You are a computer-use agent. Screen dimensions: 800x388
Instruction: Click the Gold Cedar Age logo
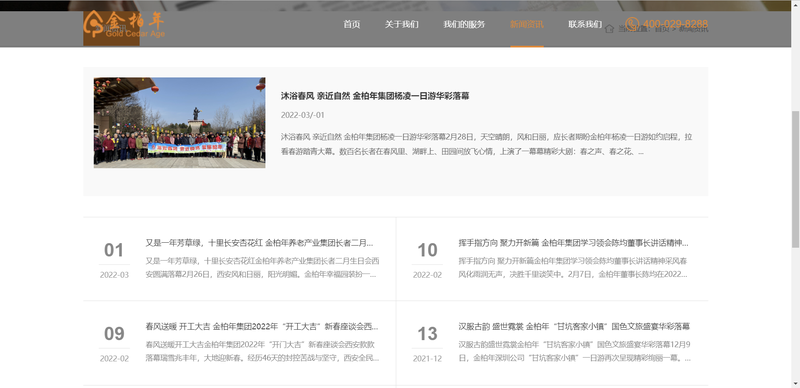click(124, 25)
